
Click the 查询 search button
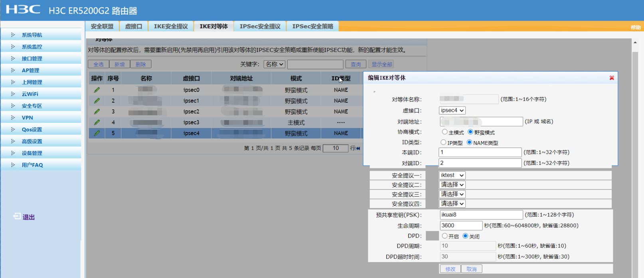point(356,64)
